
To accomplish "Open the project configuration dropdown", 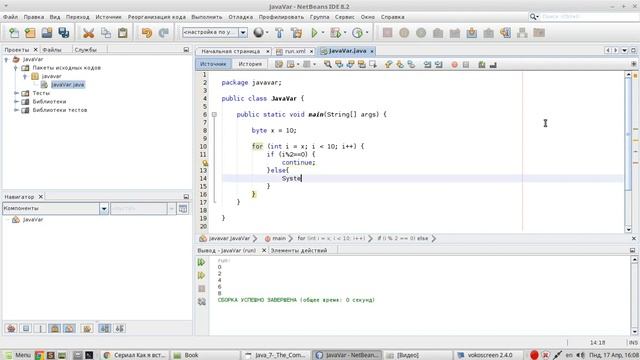I will [x=243, y=32].
